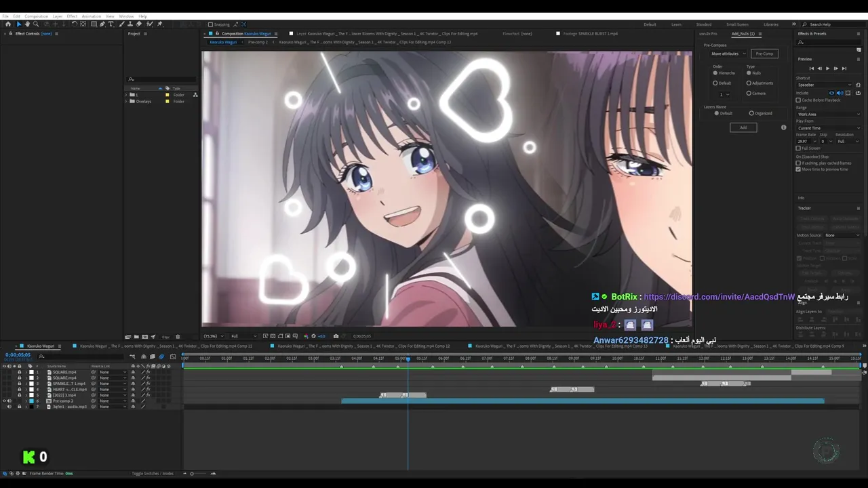Click the timeline zoom slider at the bottom
Screen dimensions: 868x488
coord(199,474)
